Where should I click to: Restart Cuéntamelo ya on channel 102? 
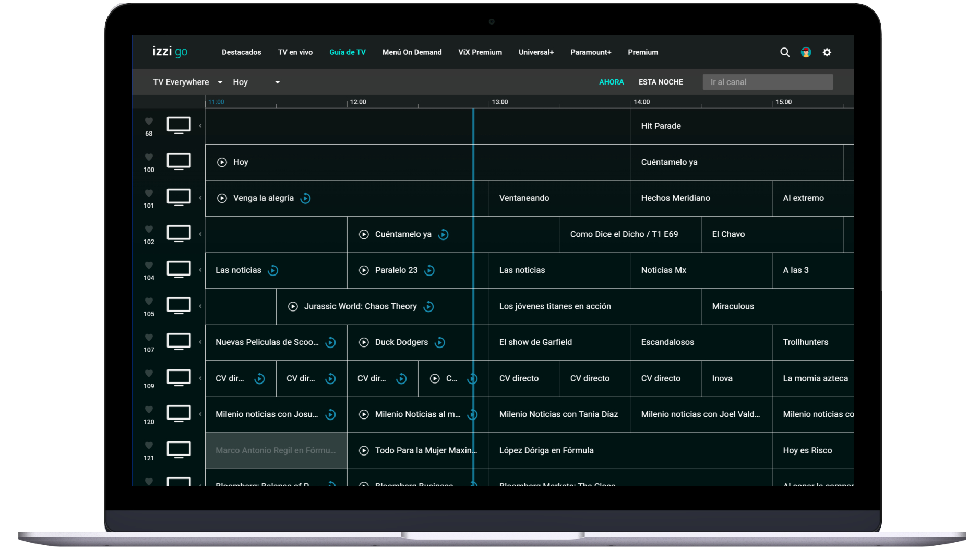(x=444, y=234)
